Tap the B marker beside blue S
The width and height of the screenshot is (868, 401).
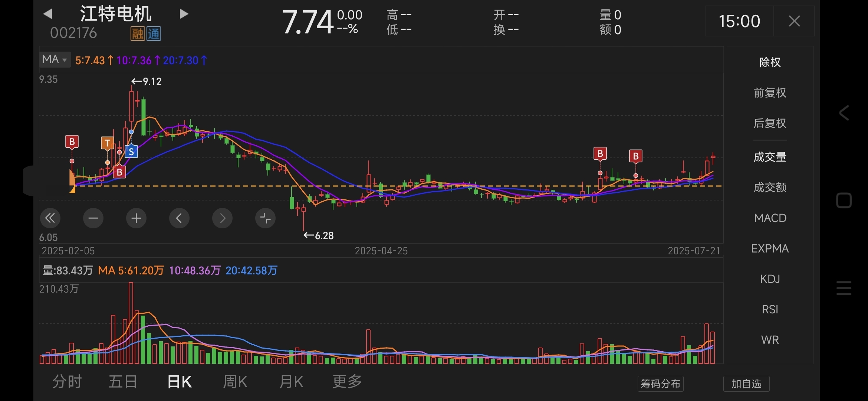point(119,172)
